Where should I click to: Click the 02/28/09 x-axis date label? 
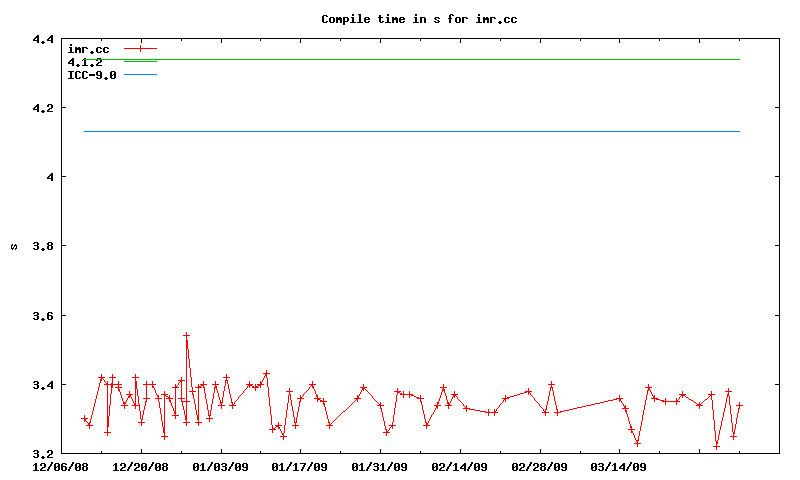(x=540, y=466)
